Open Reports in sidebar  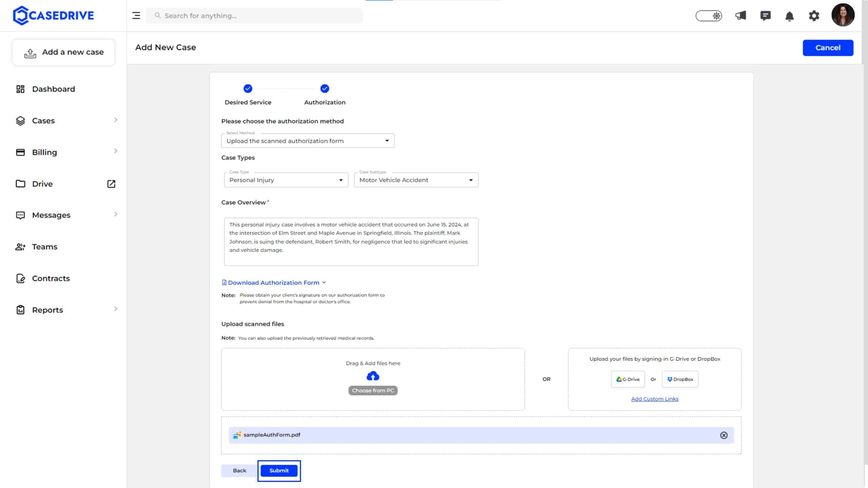47,310
